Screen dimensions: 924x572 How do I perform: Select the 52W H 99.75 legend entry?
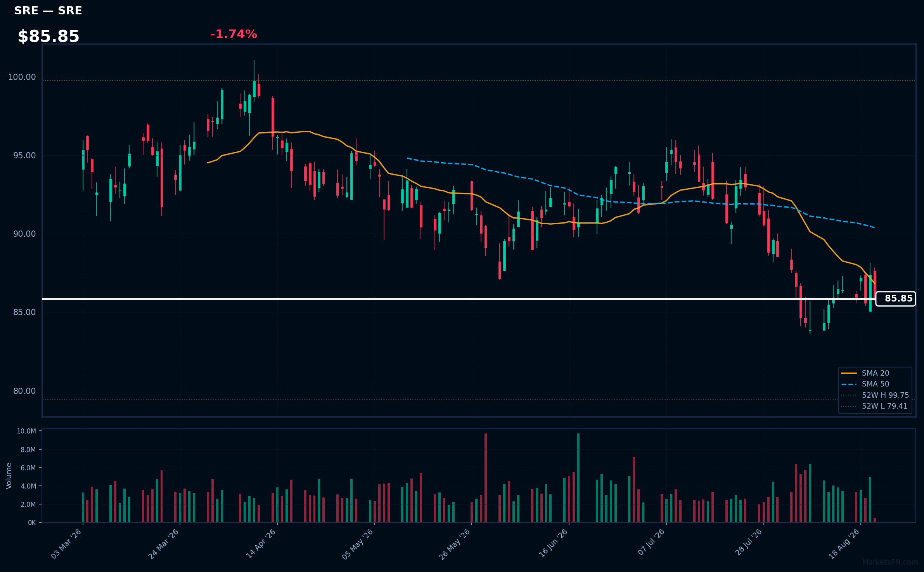pos(875,395)
